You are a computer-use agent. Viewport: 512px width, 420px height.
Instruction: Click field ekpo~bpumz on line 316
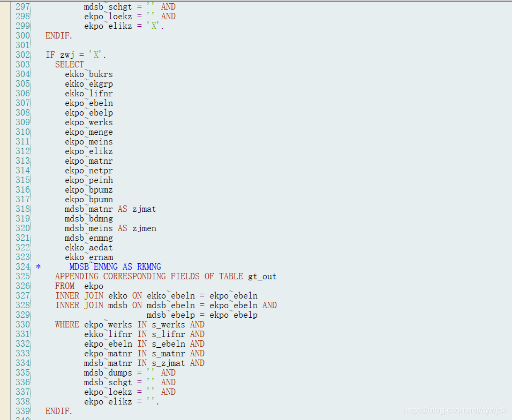[89, 190]
